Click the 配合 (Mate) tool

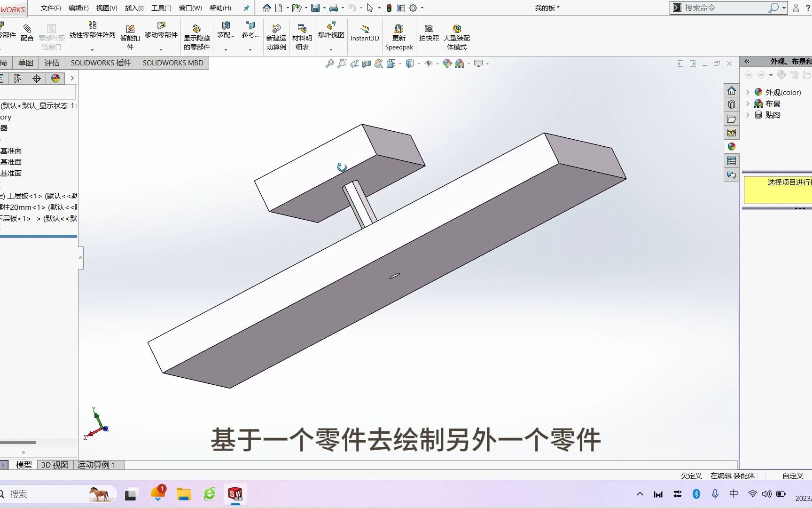[x=27, y=33]
